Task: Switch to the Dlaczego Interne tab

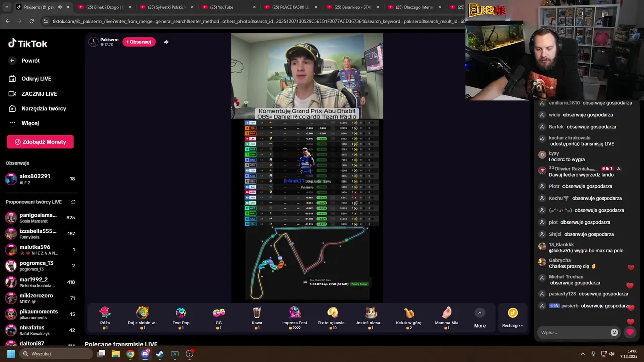Action: click(414, 7)
